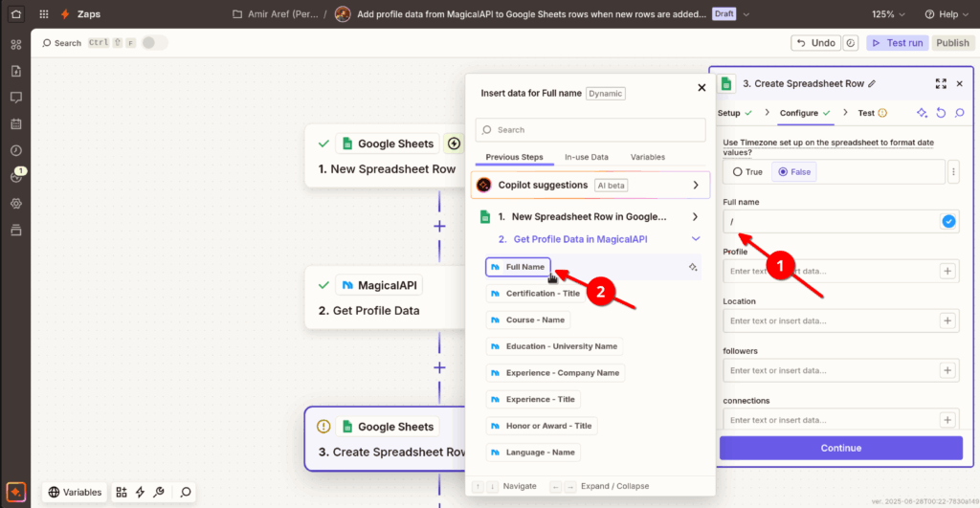Click the sparkle icon beside Full Name row
Screen dimensions: 980x508
click(693, 267)
